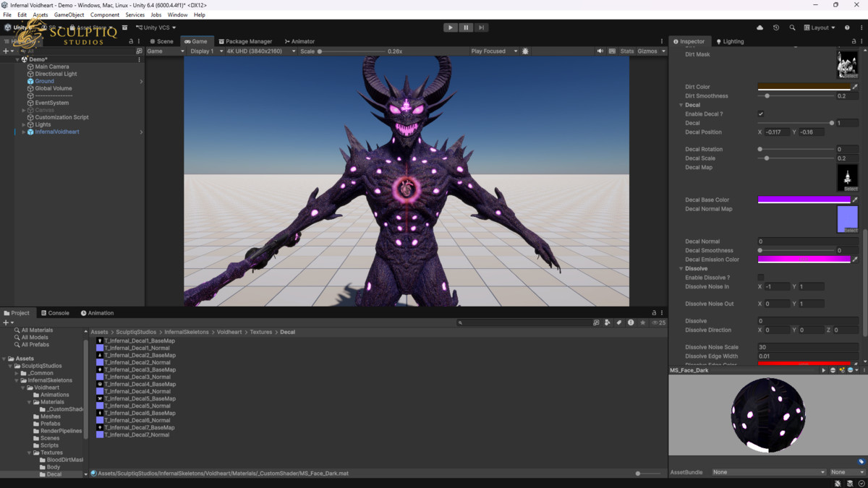Collapse the Dissolve section in Inspector
Image resolution: width=868 pixels, height=488 pixels.
click(x=681, y=268)
